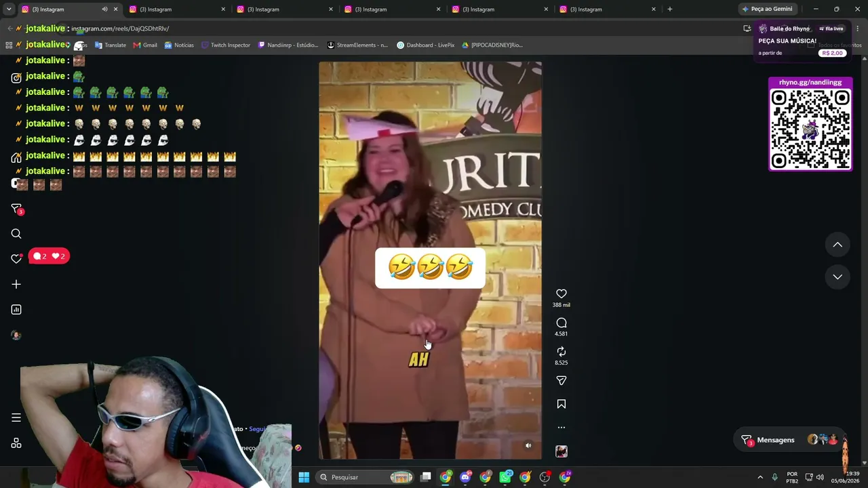The width and height of the screenshot is (868, 488).
Task: Open the floating Mensagens button
Action: pos(791,440)
